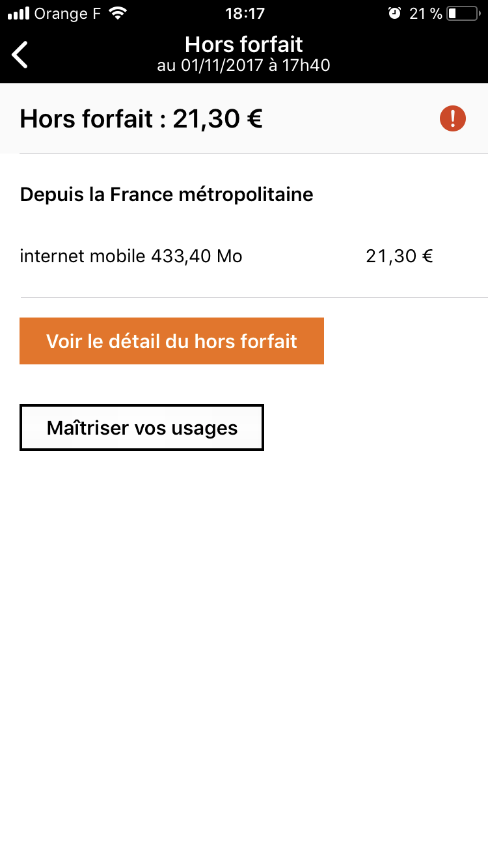
Task: Tap the Orange F carrier name
Action: (x=68, y=14)
